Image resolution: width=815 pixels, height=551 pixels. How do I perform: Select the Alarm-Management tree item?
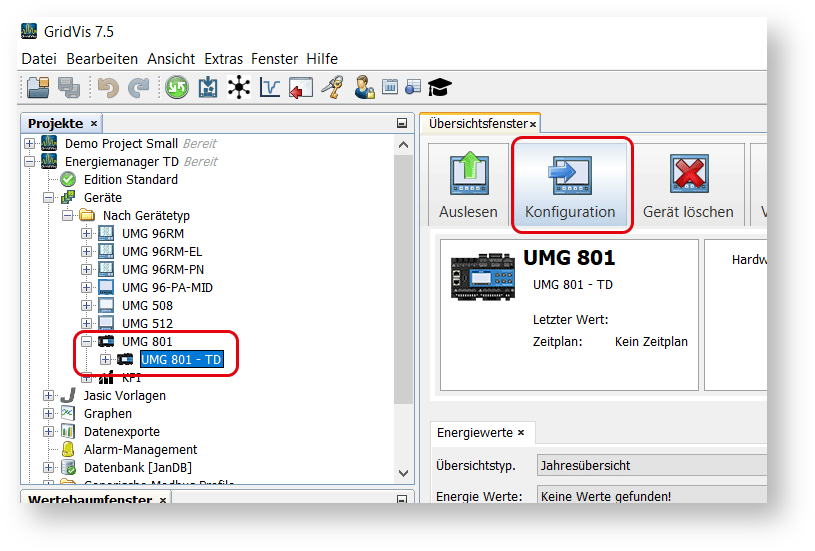[140, 450]
